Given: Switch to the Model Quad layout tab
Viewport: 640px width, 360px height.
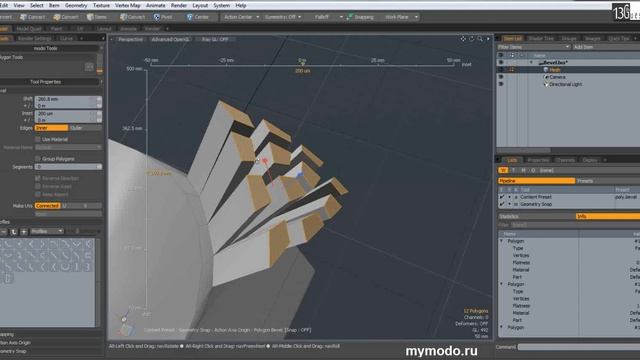Looking at the screenshot, I should 29,29.
